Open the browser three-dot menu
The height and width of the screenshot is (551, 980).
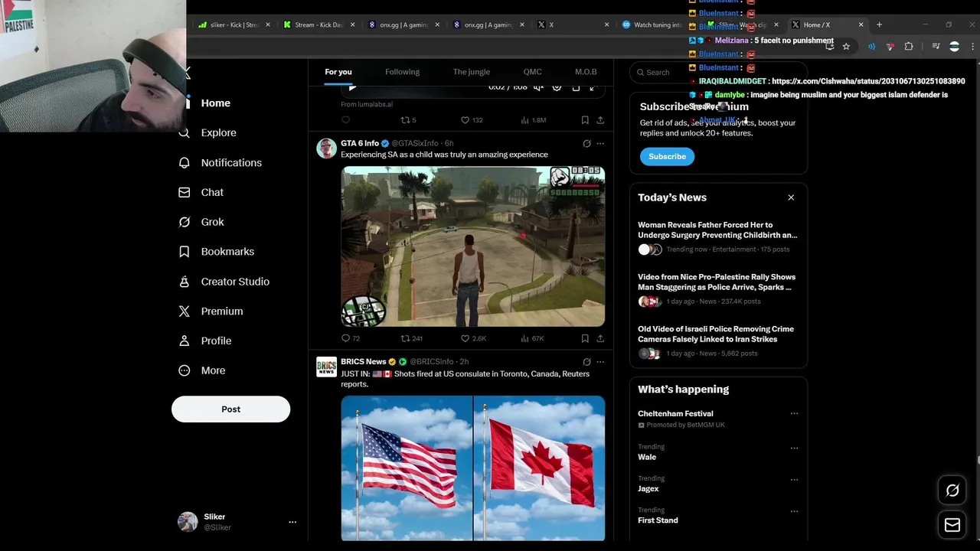pos(972,47)
